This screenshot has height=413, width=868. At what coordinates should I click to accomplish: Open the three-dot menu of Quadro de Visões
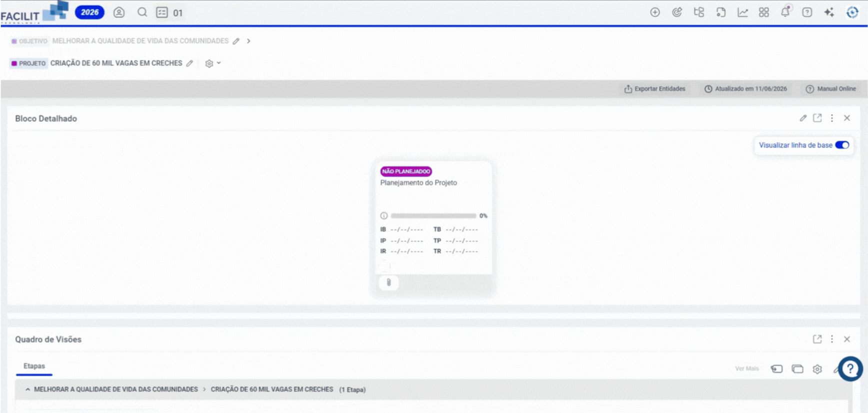832,339
